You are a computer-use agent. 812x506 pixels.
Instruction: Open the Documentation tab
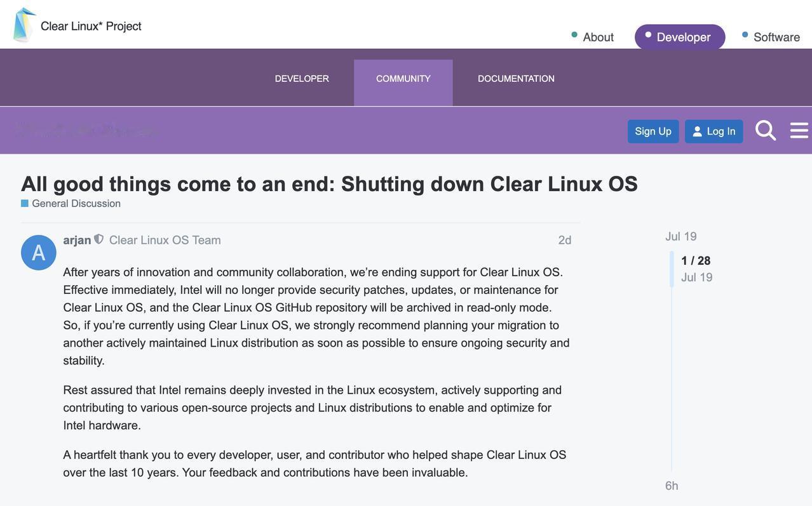(x=516, y=79)
